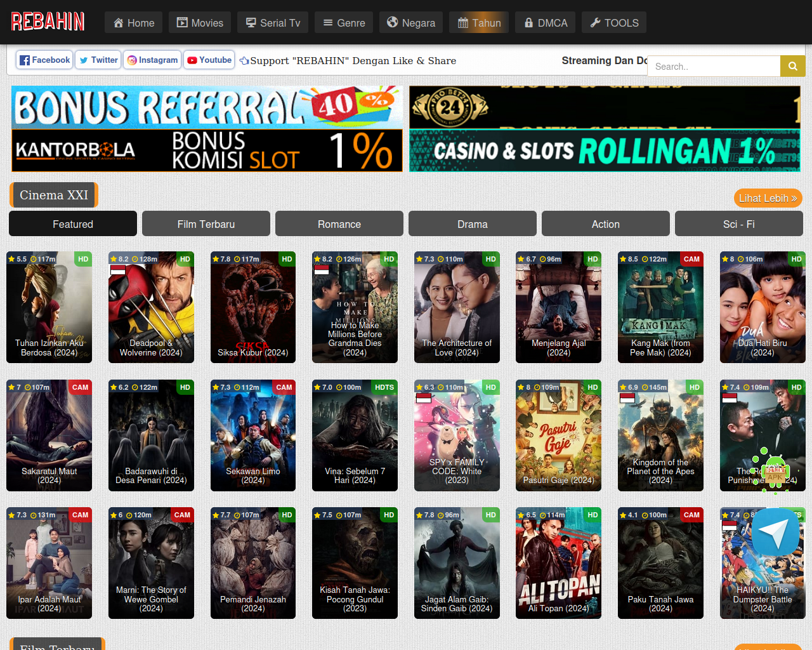Open the TOOLS menu

(x=614, y=23)
